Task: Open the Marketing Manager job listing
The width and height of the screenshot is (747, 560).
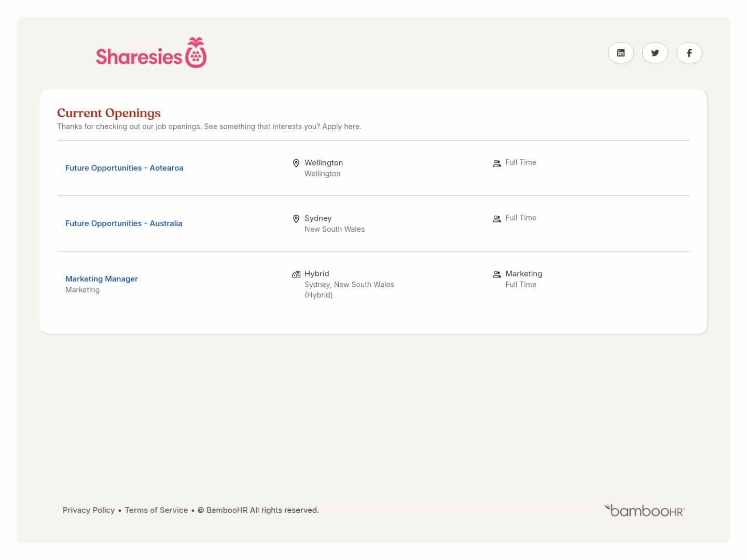Action: (x=102, y=279)
